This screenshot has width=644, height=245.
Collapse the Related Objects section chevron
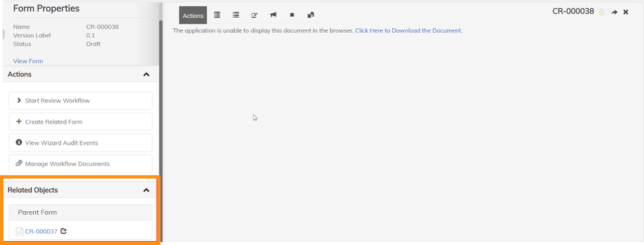click(x=146, y=190)
